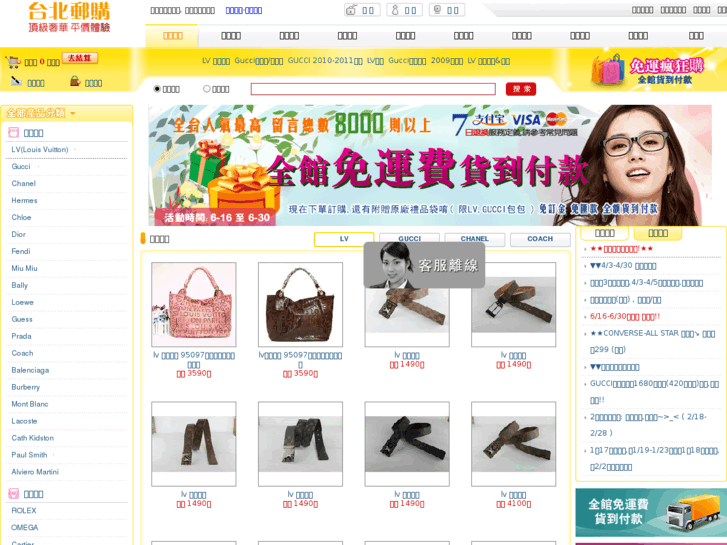Click the shopping cart icon
Screen dimensions: 727x545
13,62
